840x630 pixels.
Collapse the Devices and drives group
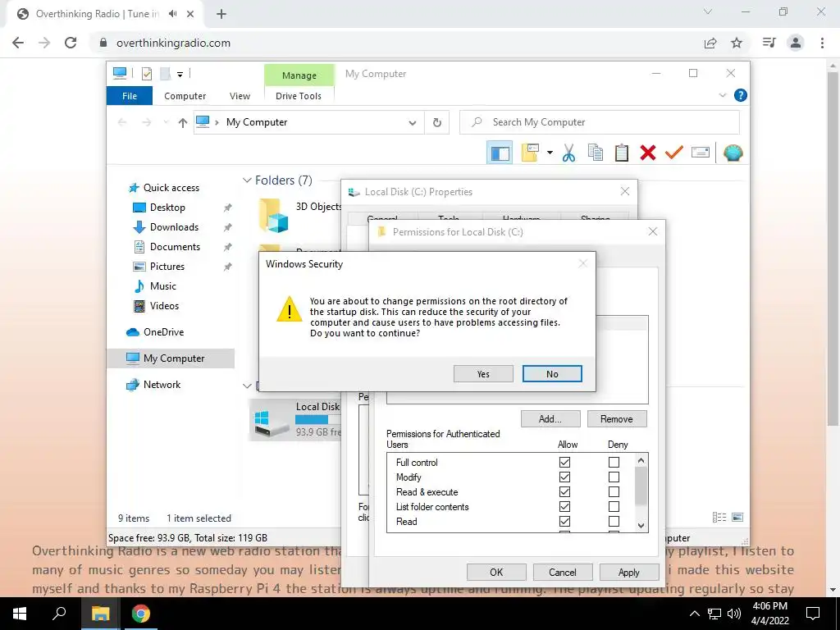(x=247, y=386)
